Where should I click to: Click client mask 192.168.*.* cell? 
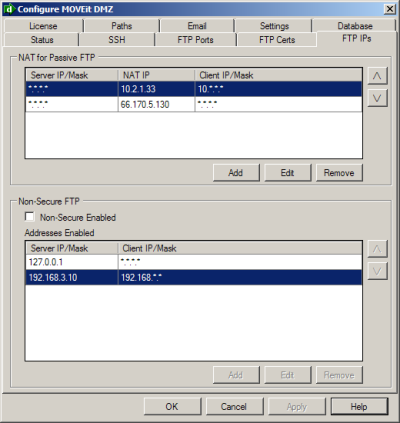(240, 277)
